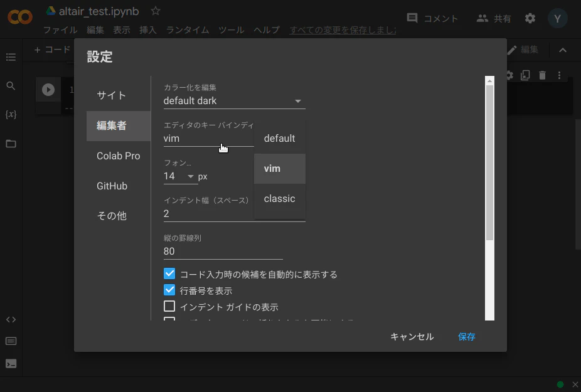
Task: Click the Google Drive icon beside the filename
Action: click(x=51, y=11)
